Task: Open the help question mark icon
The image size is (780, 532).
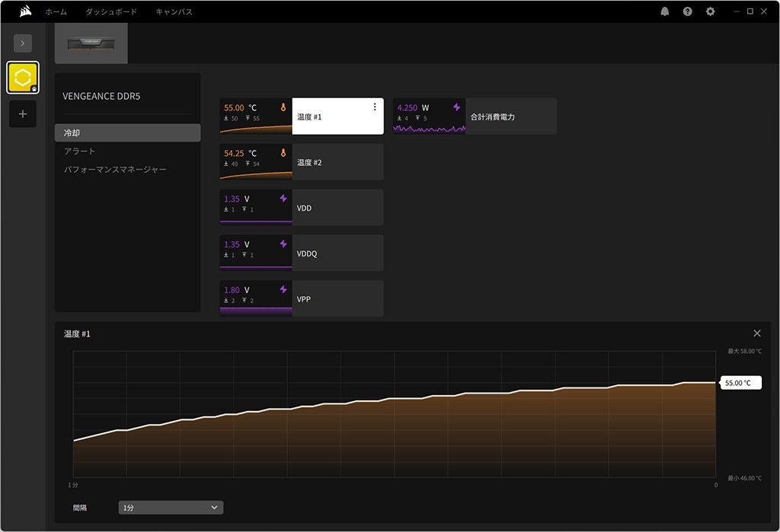Action: (688, 11)
